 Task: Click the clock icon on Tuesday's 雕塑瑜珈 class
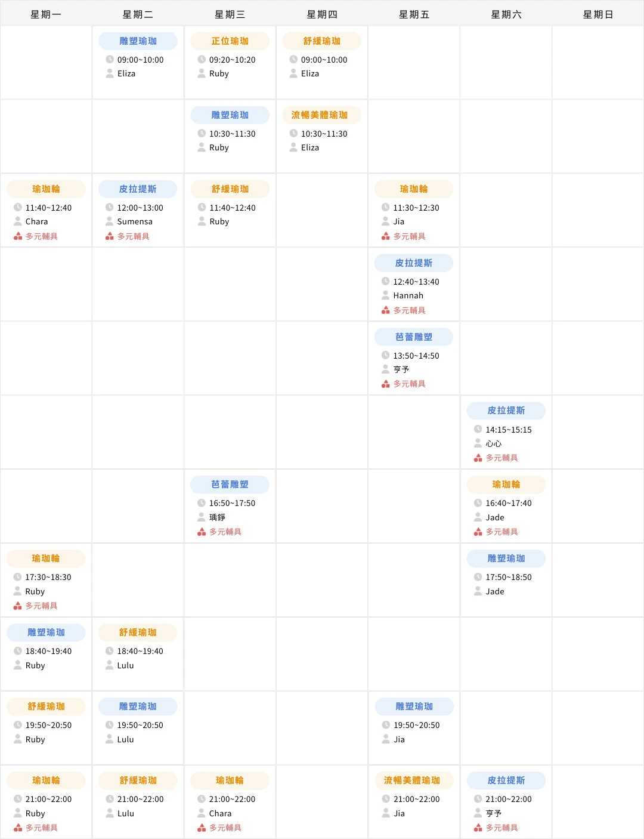click(109, 60)
